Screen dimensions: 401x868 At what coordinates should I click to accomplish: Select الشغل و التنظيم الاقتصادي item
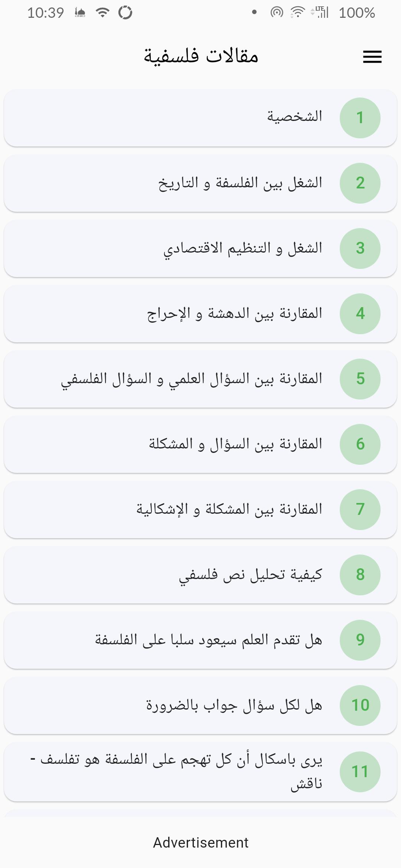click(200, 249)
